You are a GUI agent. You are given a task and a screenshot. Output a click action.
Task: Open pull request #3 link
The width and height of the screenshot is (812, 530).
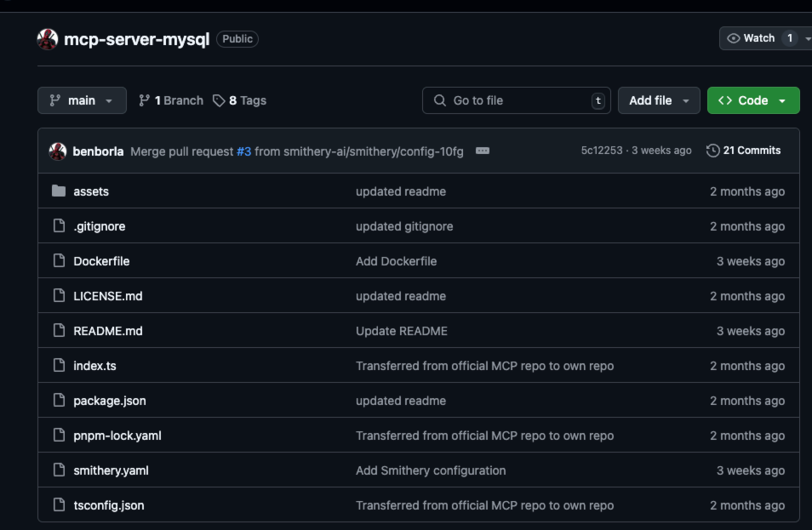coord(244,151)
